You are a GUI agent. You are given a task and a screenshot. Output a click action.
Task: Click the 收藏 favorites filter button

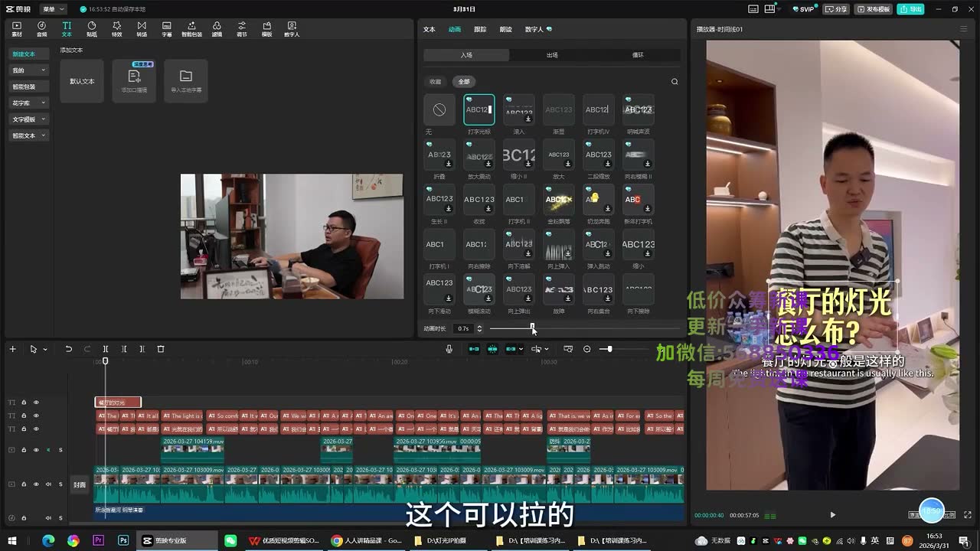[x=435, y=81]
